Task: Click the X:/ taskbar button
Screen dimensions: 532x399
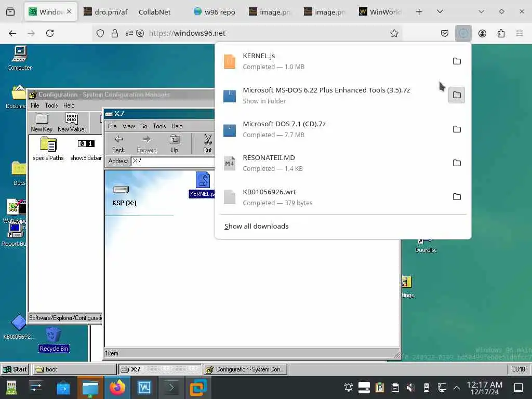Action: [160, 369]
